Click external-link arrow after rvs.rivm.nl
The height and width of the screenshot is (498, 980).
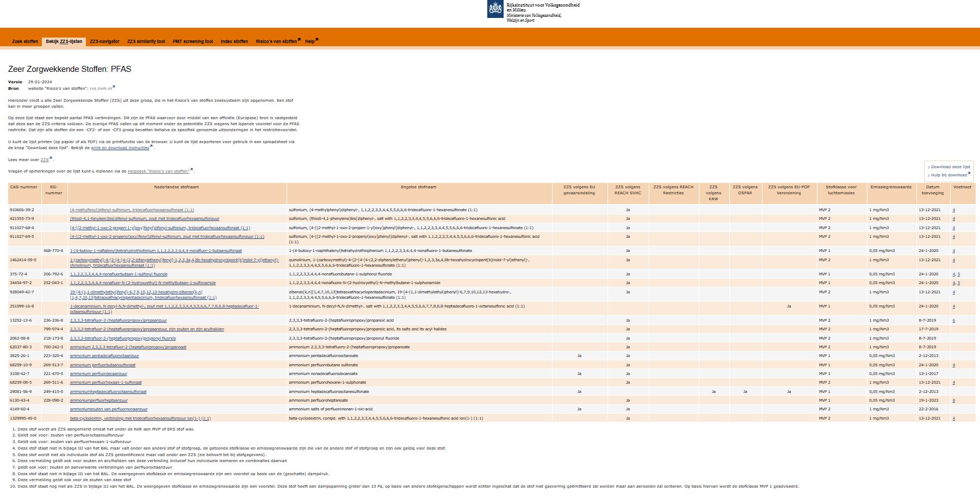point(114,87)
